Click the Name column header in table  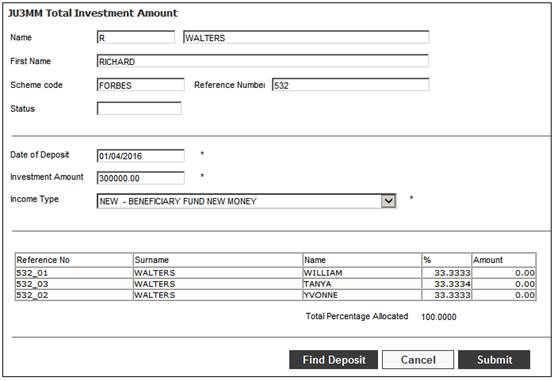point(362,260)
